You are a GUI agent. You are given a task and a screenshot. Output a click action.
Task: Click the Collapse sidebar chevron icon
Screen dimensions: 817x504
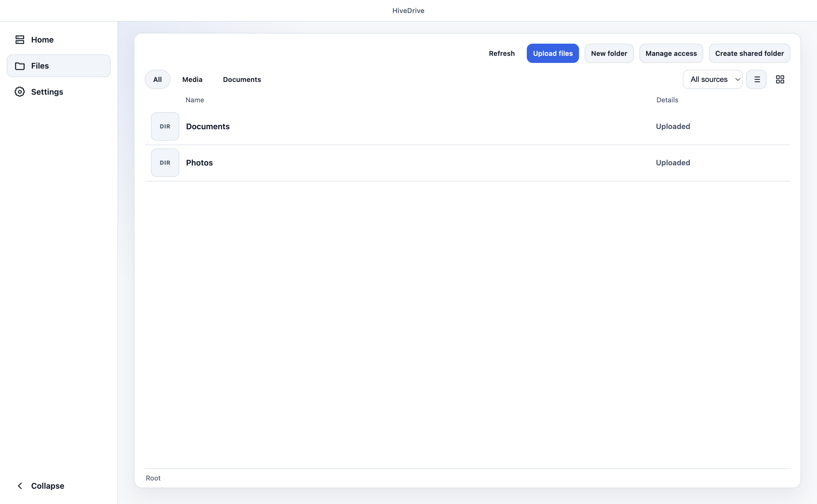coord(20,486)
